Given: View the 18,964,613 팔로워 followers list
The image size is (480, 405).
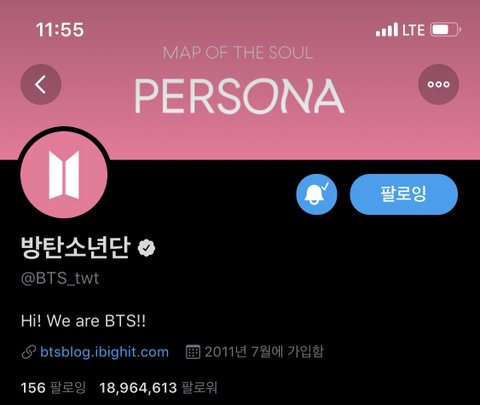Looking at the screenshot, I should pyautogui.click(x=158, y=388).
